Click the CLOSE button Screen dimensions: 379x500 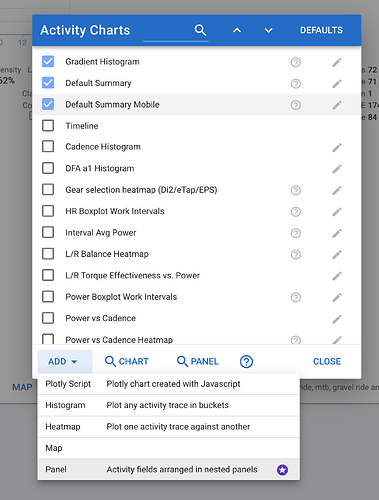pyautogui.click(x=327, y=361)
